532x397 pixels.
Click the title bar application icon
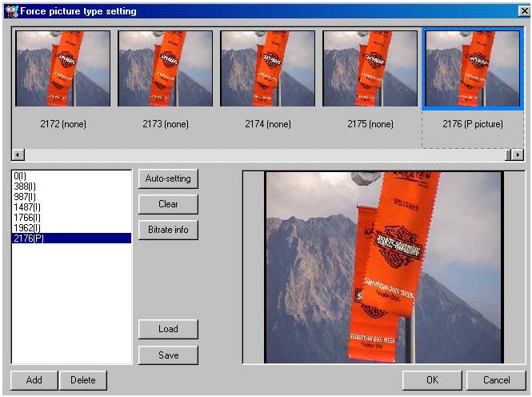12,11
